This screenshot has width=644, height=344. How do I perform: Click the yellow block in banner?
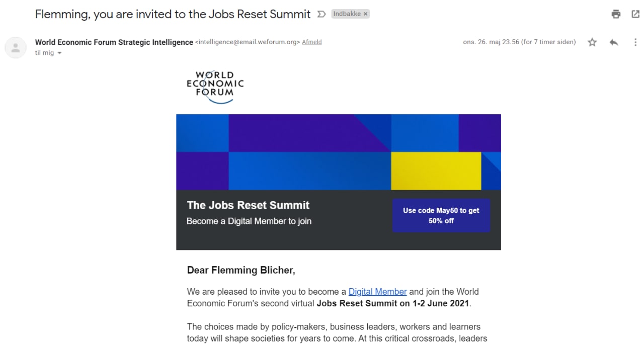click(x=436, y=171)
